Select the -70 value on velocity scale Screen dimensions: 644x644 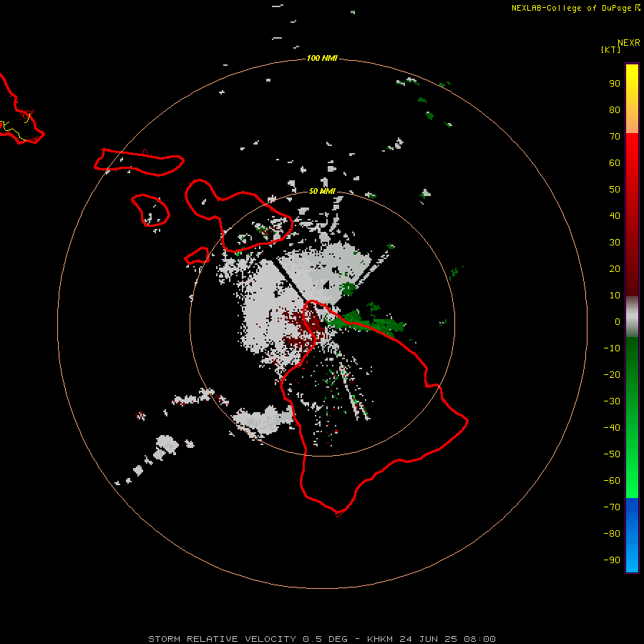(612, 507)
